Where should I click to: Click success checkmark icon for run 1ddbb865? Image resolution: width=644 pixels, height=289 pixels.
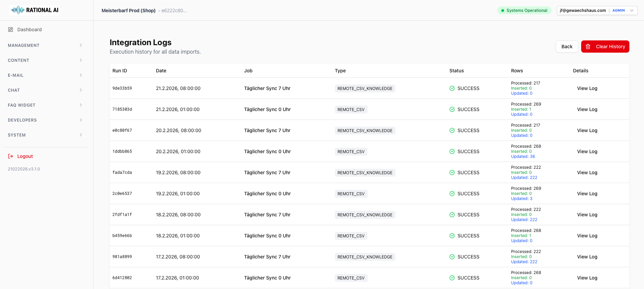[452, 151]
